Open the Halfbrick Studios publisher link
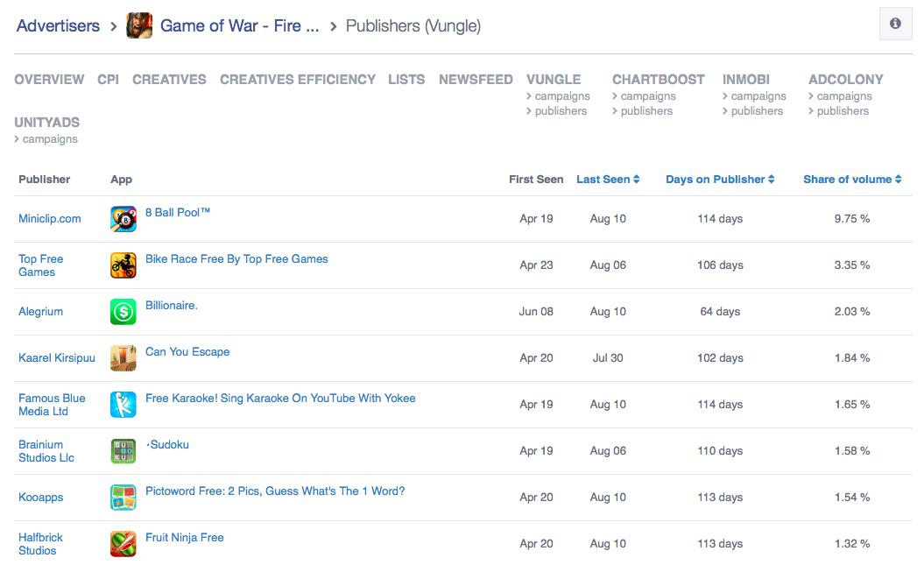The image size is (924, 565). coord(40,544)
